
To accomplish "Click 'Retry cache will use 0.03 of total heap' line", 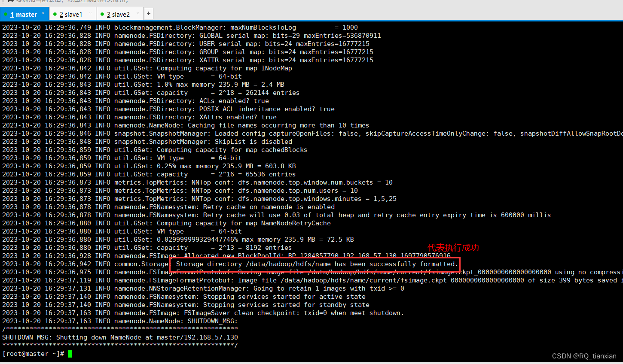I will [x=276, y=215].
